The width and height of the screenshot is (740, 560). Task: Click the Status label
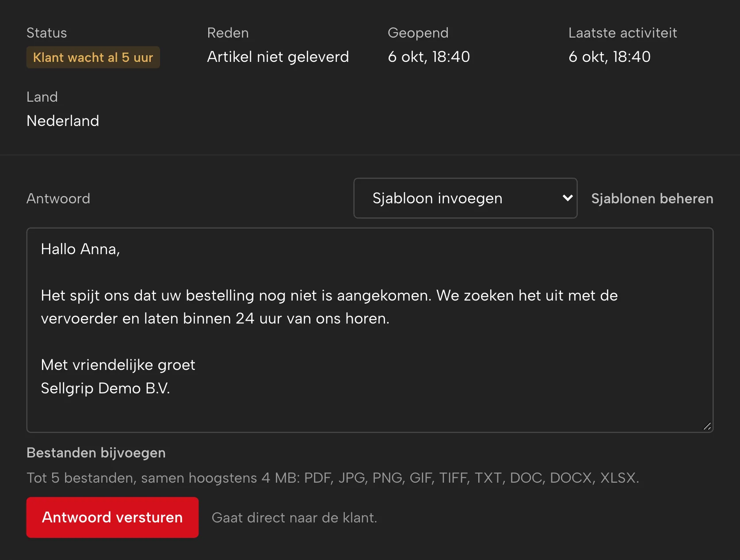click(x=46, y=33)
